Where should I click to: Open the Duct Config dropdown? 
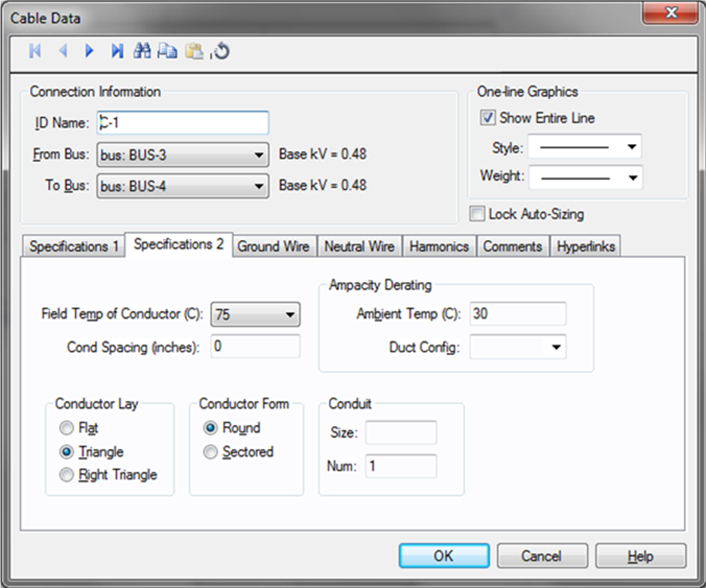[557, 347]
